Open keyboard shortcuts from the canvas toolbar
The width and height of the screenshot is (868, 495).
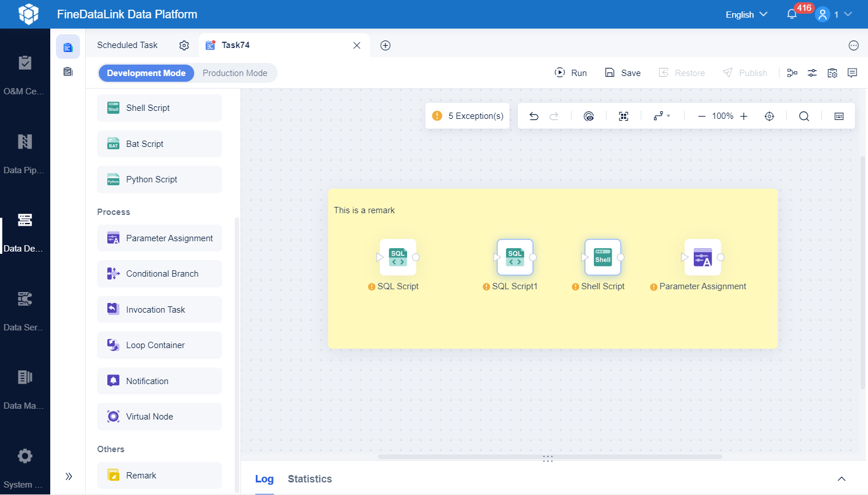tap(838, 115)
